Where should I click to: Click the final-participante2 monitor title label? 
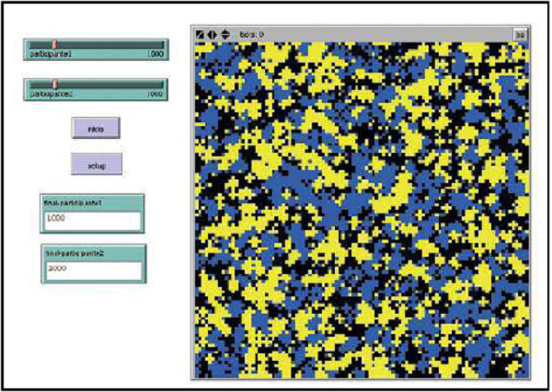(75, 253)
